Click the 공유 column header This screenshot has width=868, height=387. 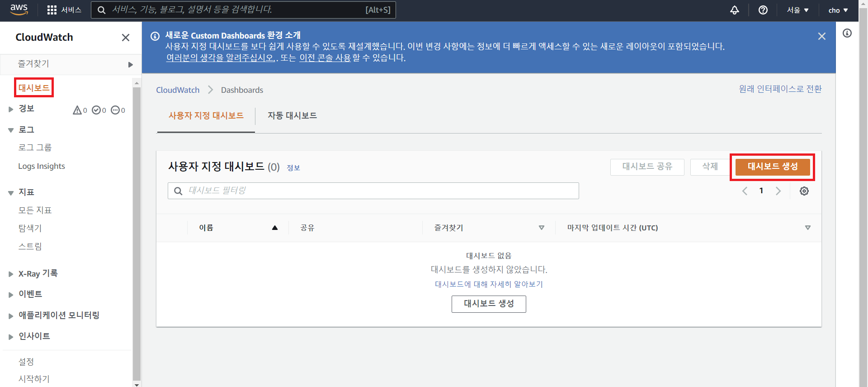click(x=307, y=228)
